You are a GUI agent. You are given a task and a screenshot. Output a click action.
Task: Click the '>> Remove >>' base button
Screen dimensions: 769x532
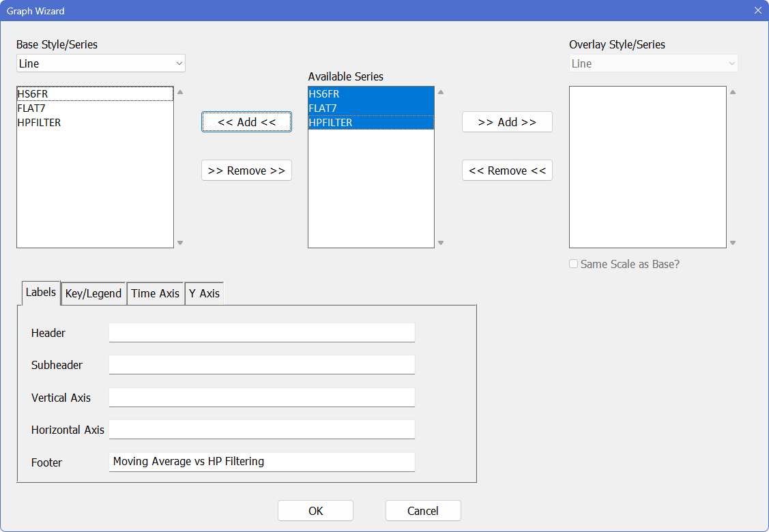click(x=246, y=171)
